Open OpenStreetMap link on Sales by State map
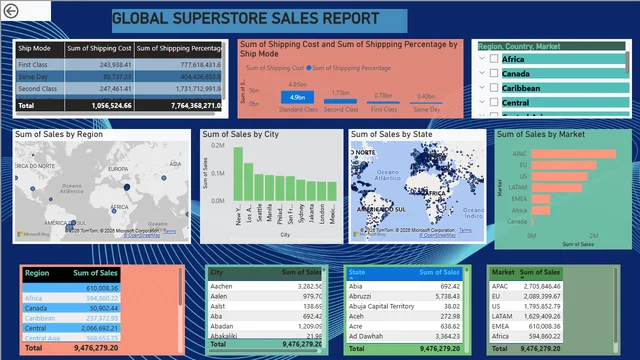 pyautogui.click(x=437, y=235)
